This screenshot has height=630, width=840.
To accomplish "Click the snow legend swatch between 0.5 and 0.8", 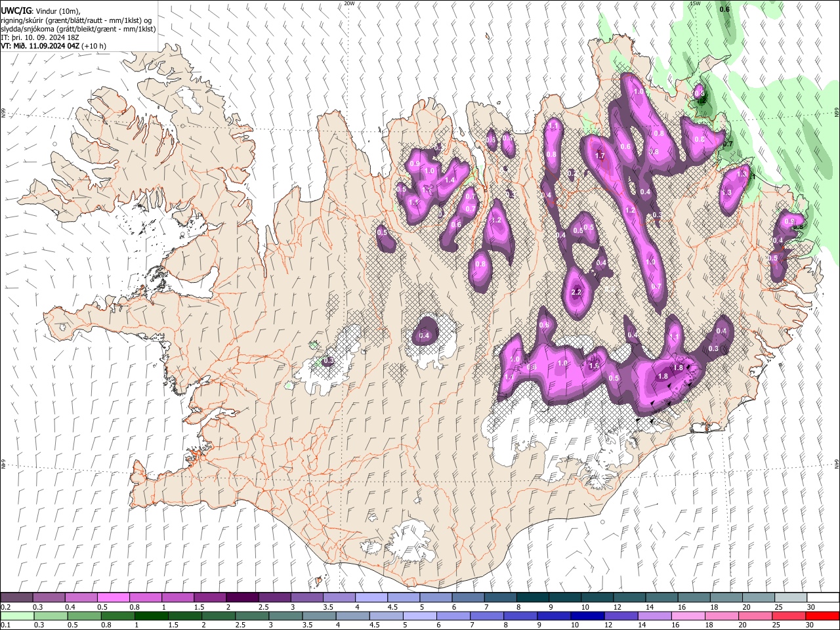I will [114, 598].
